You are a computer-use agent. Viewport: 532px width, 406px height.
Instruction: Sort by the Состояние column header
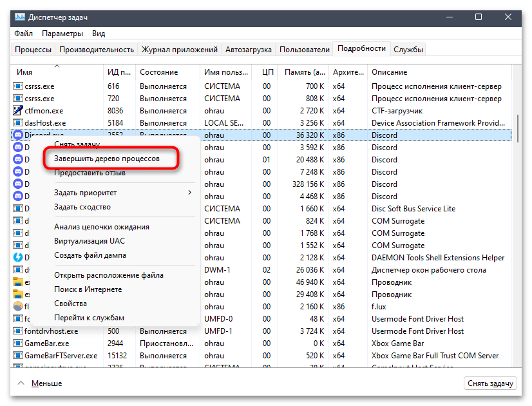(x=167, y=72)
